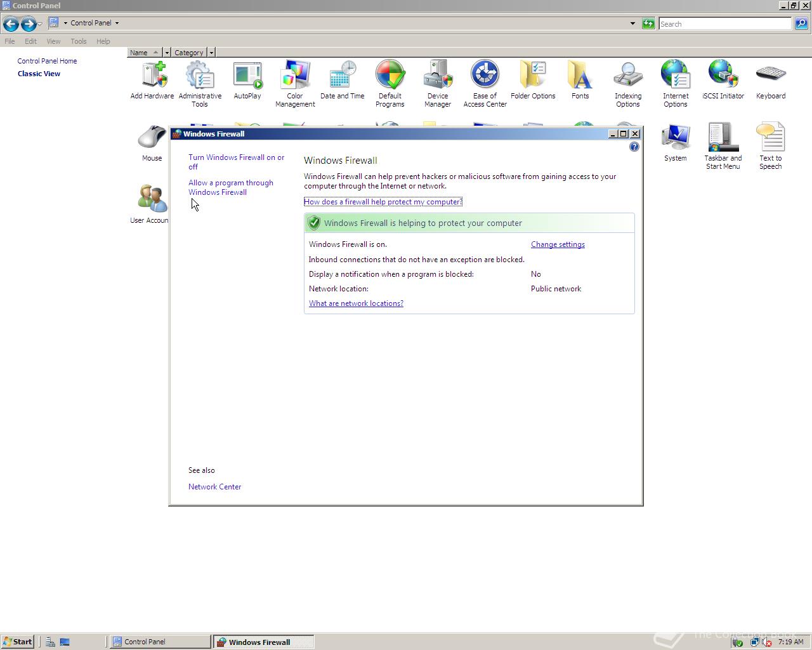Click in the Search input field
Image resolution: width=812 pixels, height=650 pixels.
[724, 23]
